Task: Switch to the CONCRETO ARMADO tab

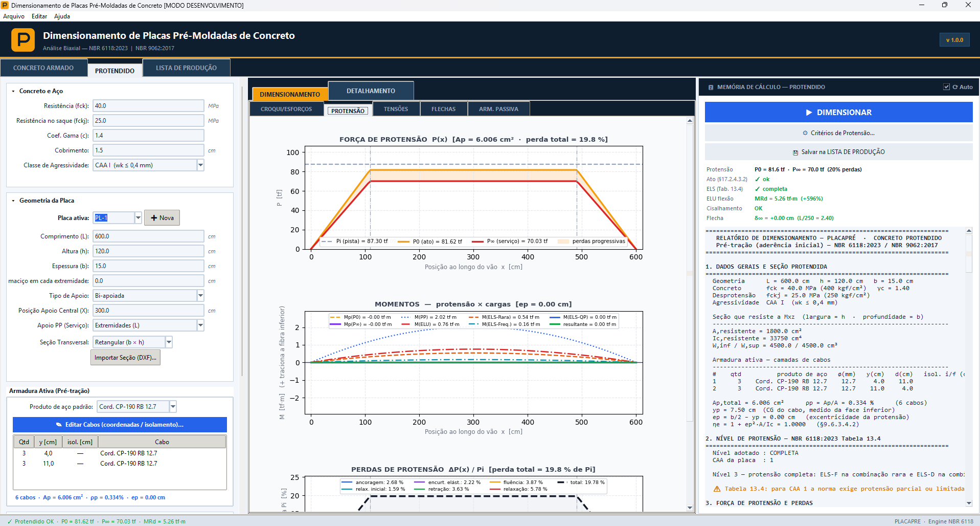Action: click(x=43, y=68)
